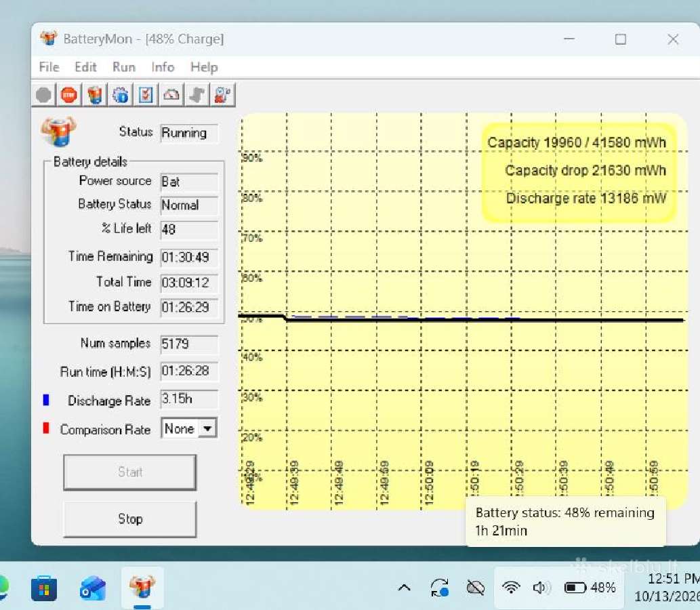Image resolution: width=700 pixels, height=610 pixels.
Task: Click the BatteryMon logo in the title bar
Action: tap(49, 39)
